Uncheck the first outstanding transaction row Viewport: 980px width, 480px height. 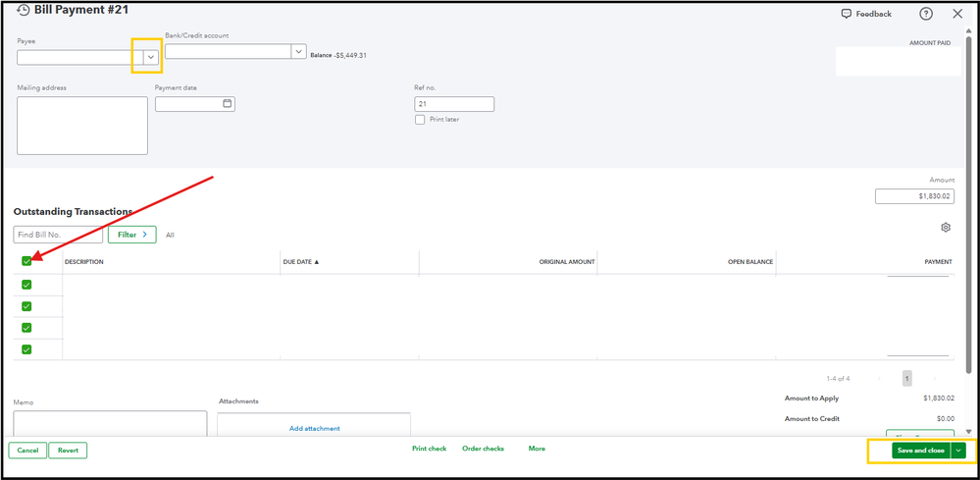(x=26, y=285)
